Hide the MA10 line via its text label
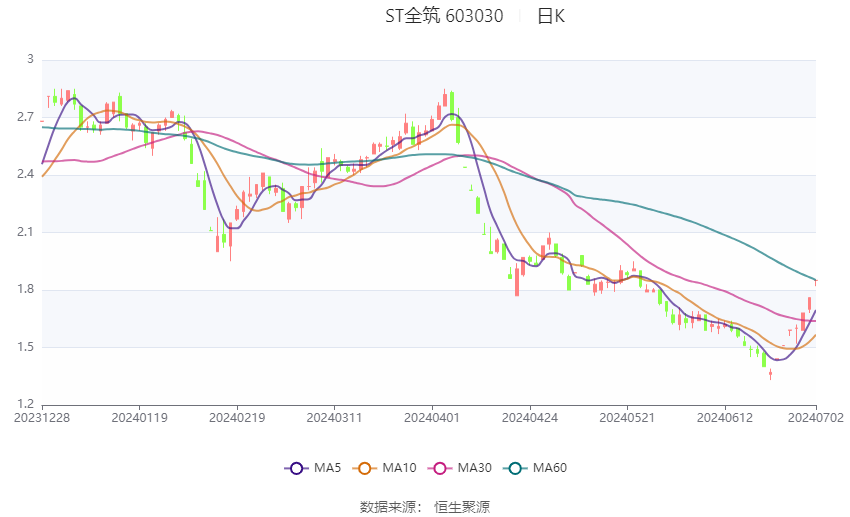The height and width of the screenshot is (517, 850). 400,468
